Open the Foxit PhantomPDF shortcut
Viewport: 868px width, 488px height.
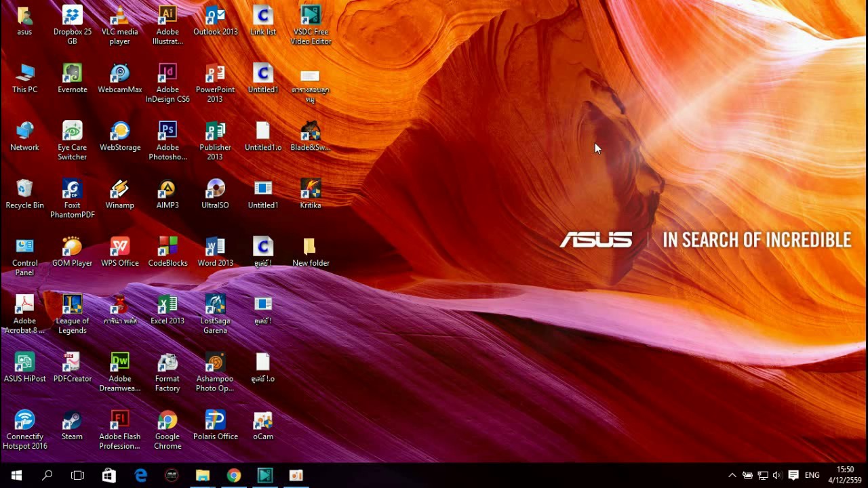(x=73, y=198)
